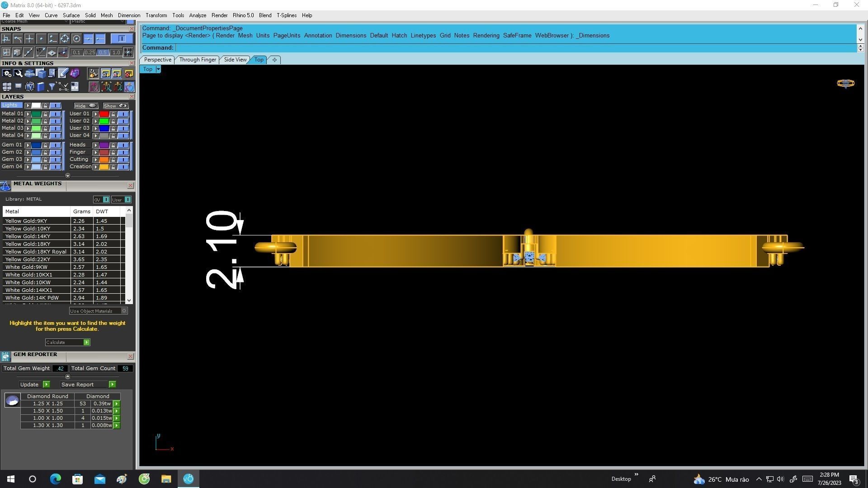Switch to the Through Finger tab
The height and width of the screenshot is (488, 868).
tap(198, 60)
